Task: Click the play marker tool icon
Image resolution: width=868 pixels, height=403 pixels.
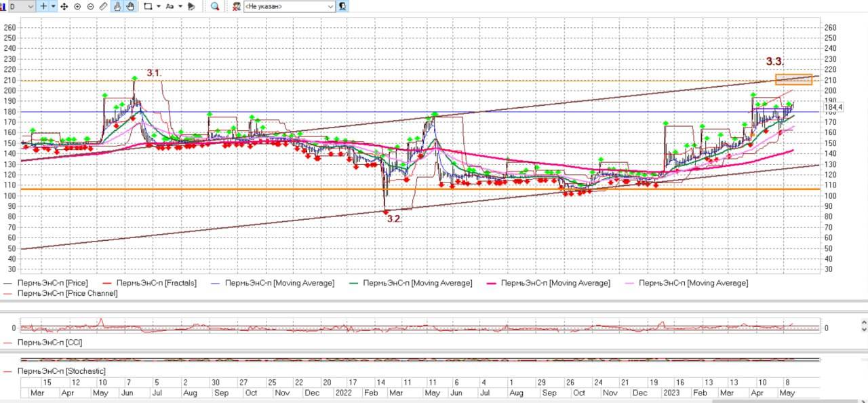Action: coord(191,6)
